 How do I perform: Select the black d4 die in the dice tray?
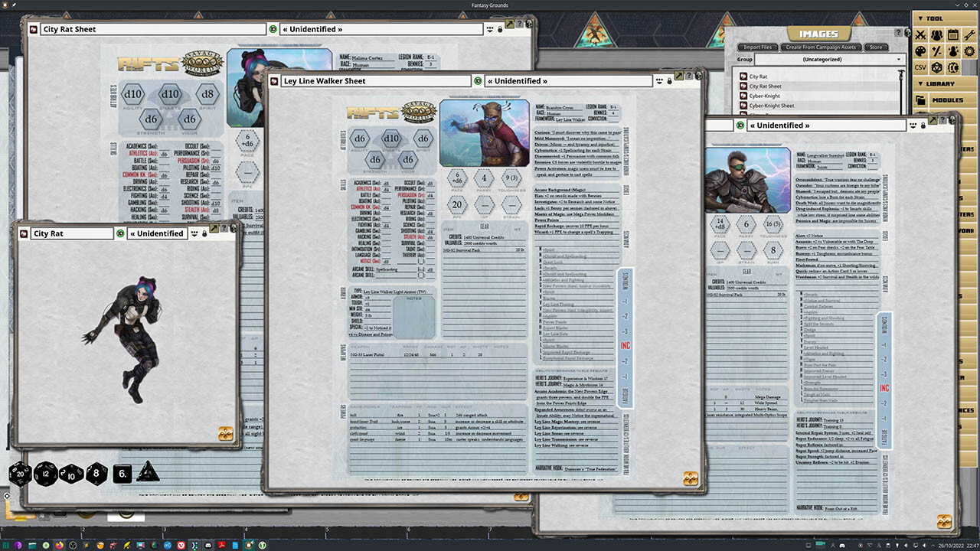point(148,473)
